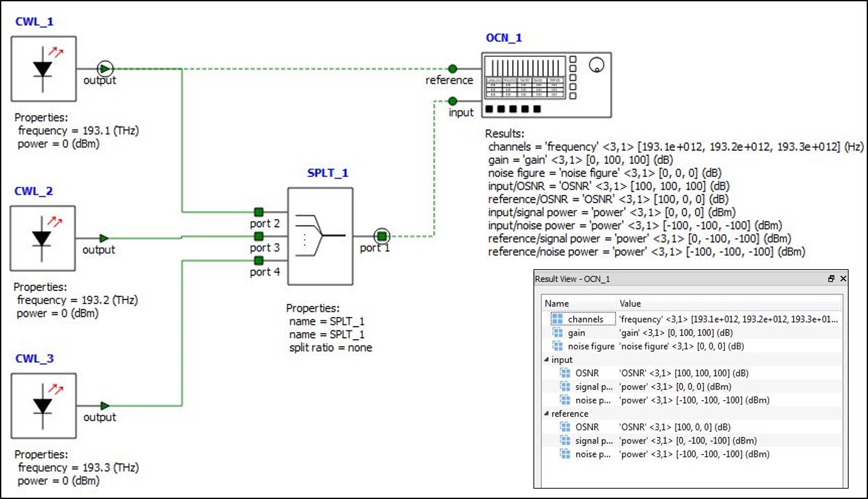This screenshot has width=868, height=499.
Task: Select the channels row in Result View
Action: 585,319
